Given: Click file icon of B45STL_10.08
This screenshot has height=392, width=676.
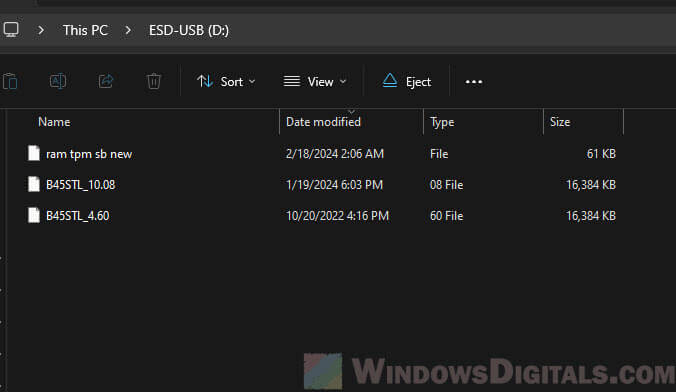Looking at the screenshot, I should click(34, 184).
